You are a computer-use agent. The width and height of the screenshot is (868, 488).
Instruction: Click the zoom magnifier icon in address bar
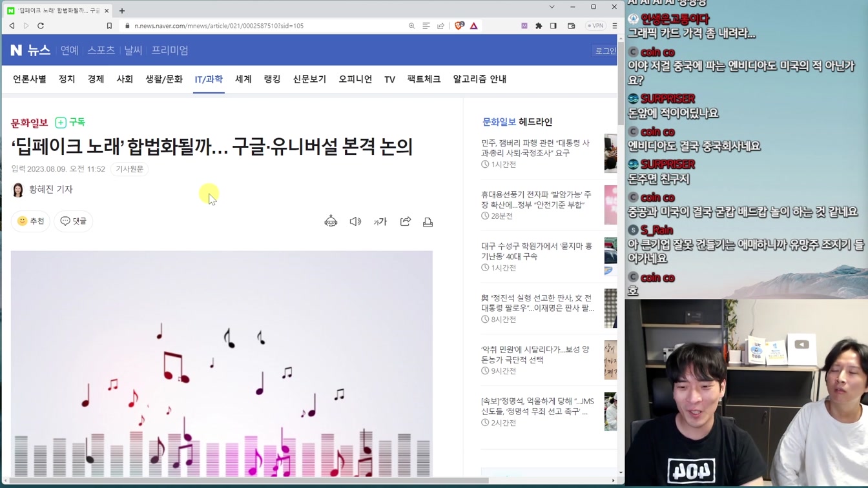(x=411, y=26)
